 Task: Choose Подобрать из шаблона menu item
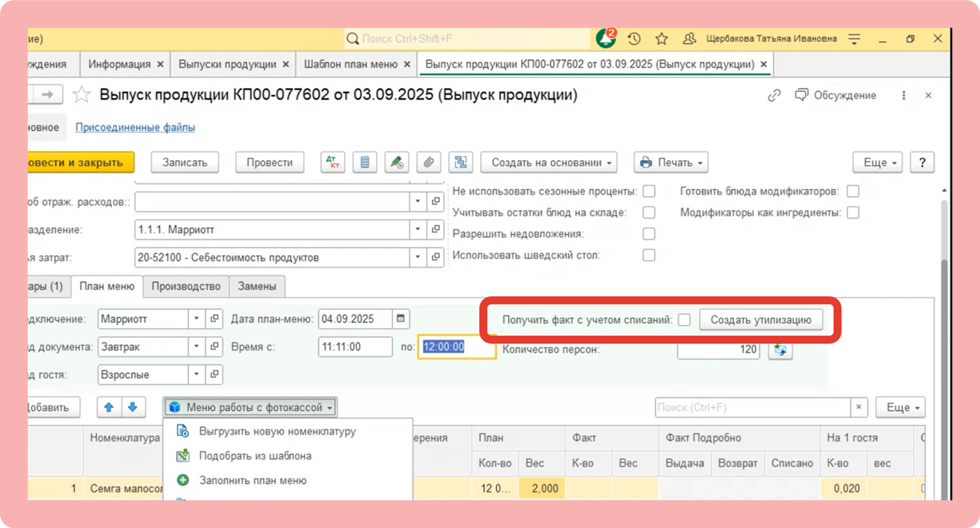point(255,456)
